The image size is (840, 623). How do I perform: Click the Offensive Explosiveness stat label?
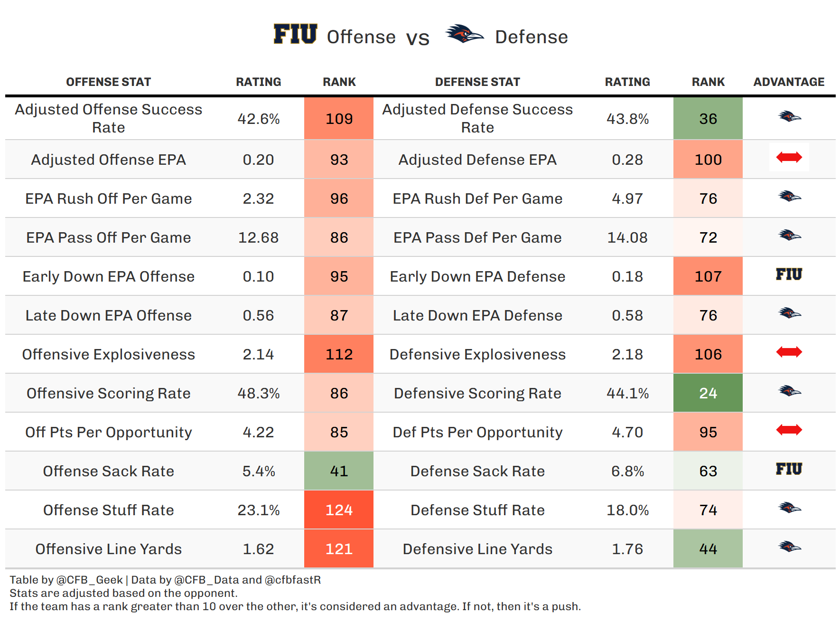click(108, 354)
